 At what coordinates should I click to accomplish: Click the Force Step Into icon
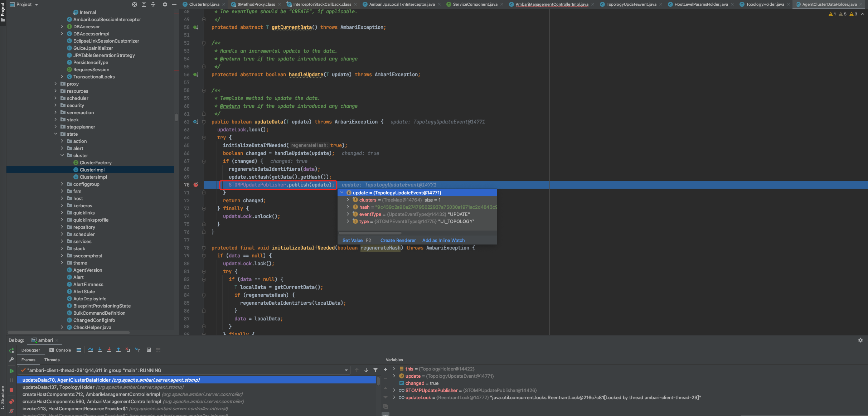pos(109,350)
